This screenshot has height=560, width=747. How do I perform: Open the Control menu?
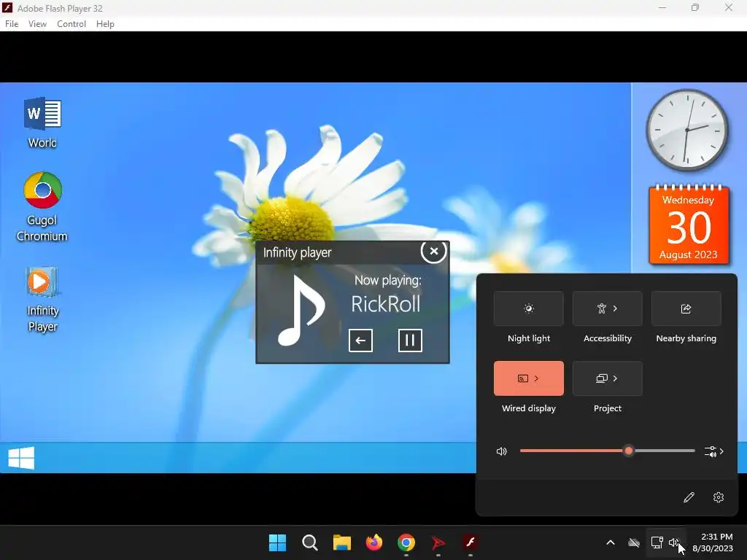[x=71, y=24]
